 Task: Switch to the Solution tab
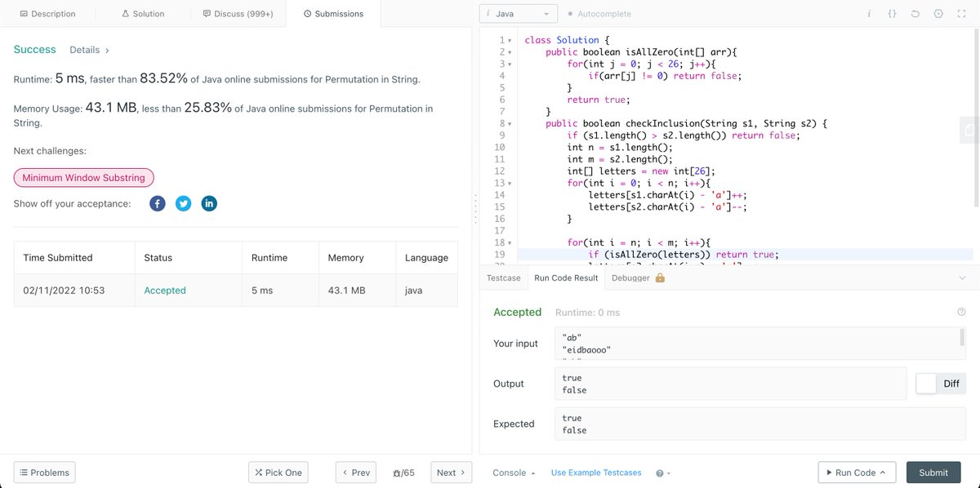tap(143, 14)
